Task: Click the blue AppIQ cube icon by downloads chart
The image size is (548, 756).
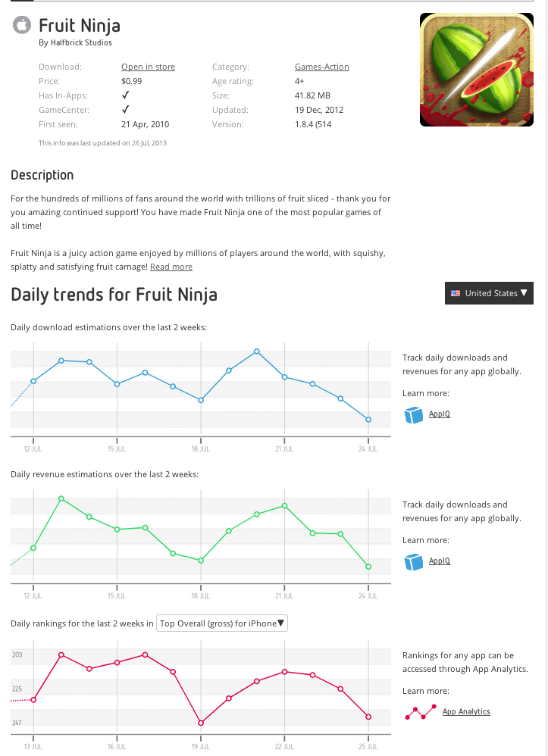Action: coord(412,415)
